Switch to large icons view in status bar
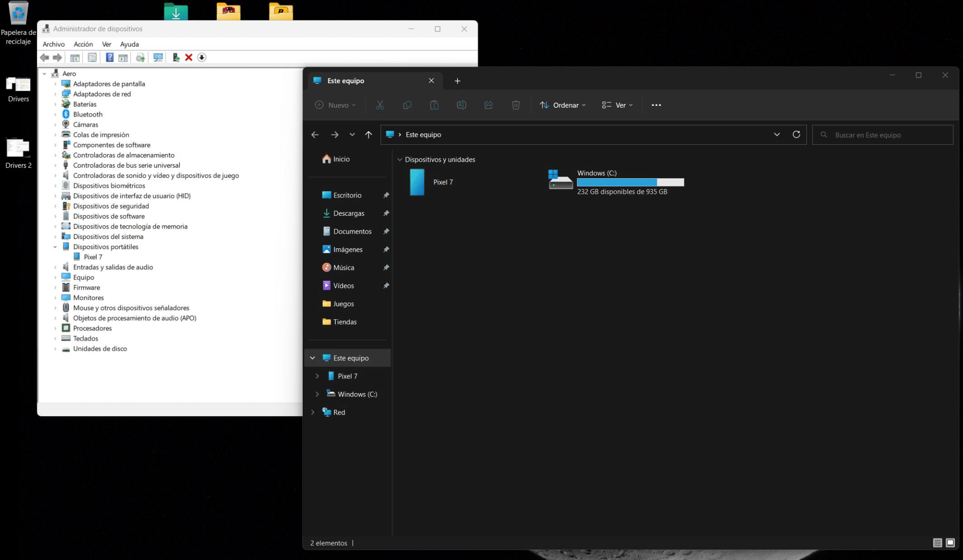Screen dimensions: 963x560 950,543
